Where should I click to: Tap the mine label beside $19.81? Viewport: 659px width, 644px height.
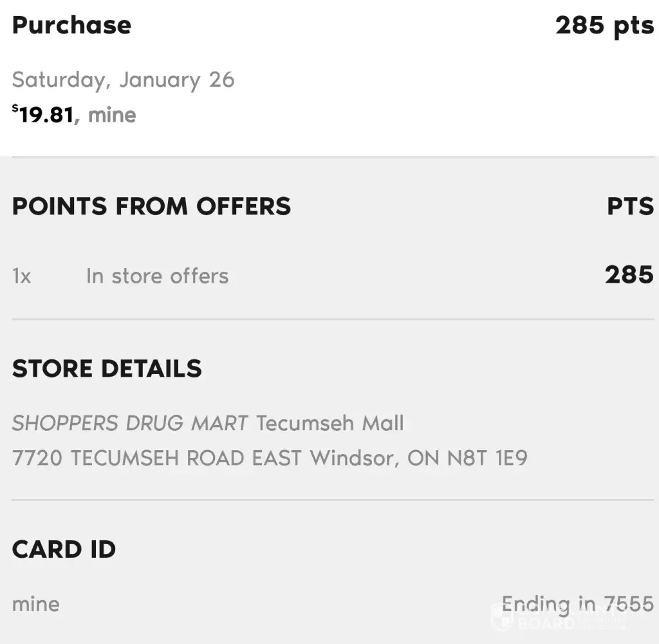(112, 115)
